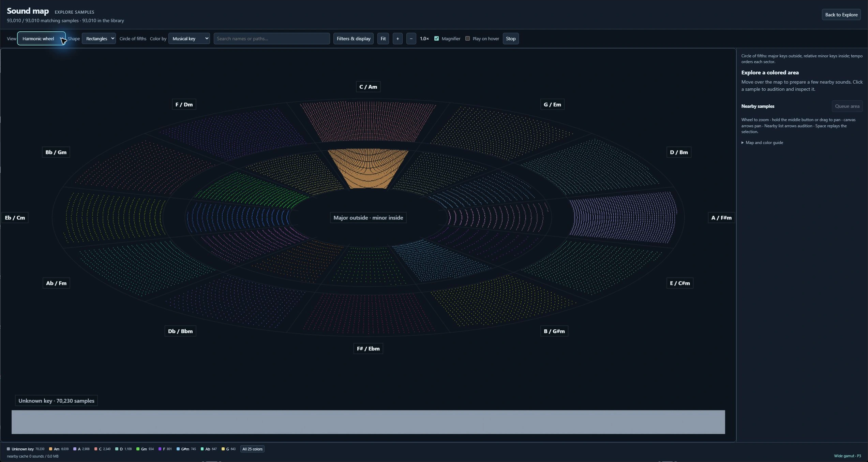Click the Unknown key gray samples bar
The height and width of the screenshot is (462, 868).
368,422
